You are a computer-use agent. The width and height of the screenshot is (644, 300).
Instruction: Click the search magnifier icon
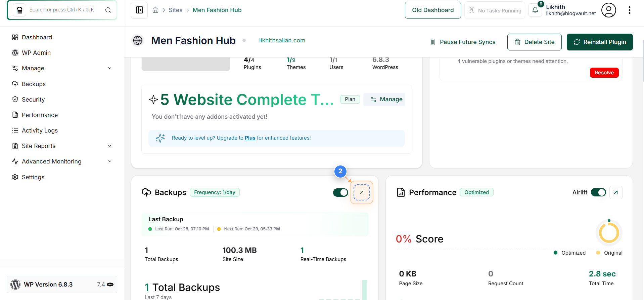point(108,10)
